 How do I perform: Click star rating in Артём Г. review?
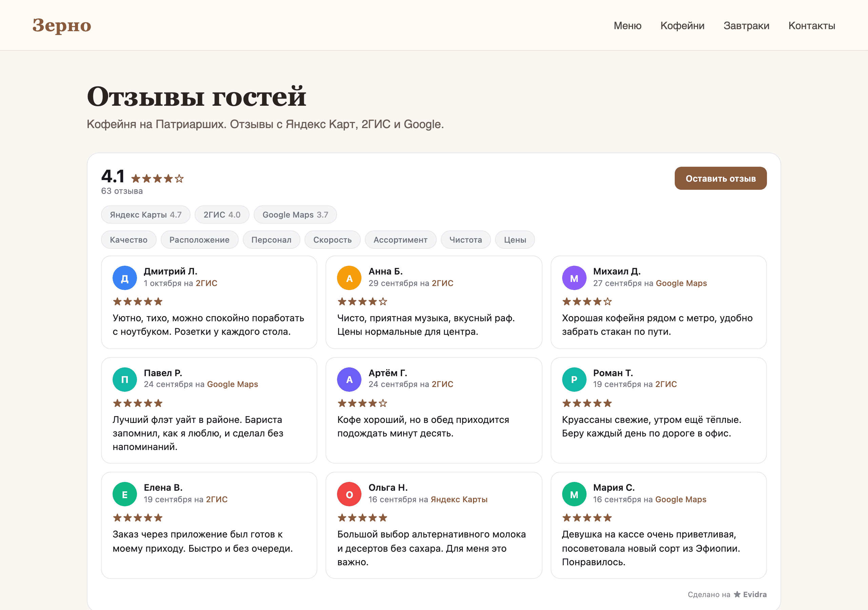click(362, 403)
